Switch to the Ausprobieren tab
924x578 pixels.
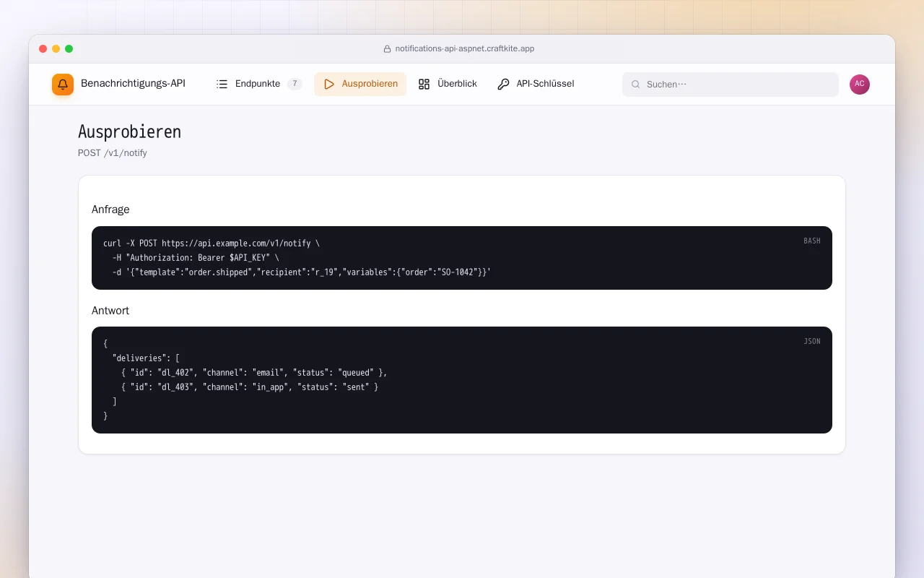point(360,84)
